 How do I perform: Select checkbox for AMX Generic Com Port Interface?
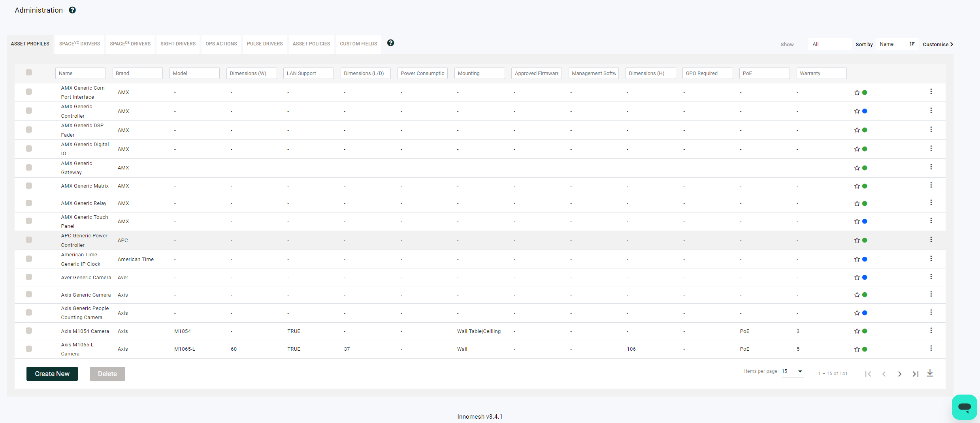coord(29,92)
